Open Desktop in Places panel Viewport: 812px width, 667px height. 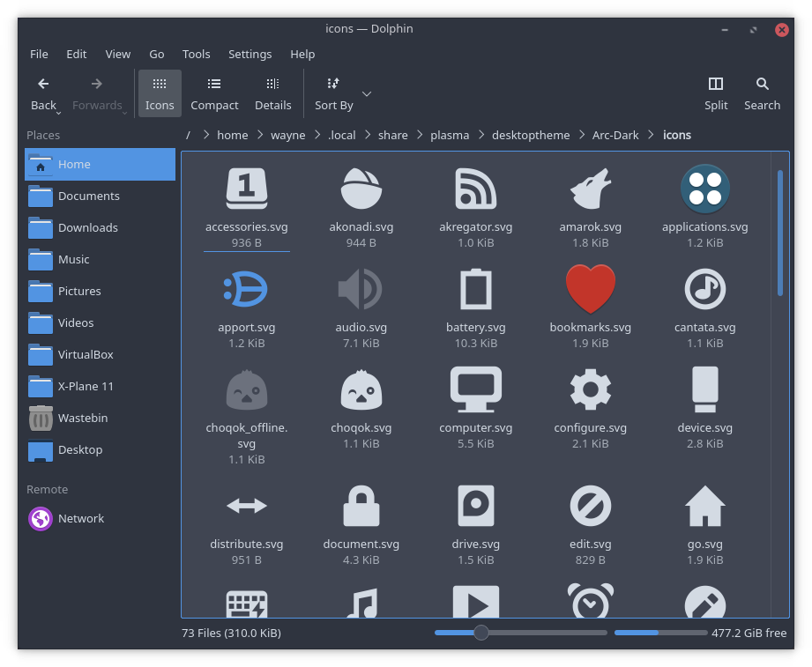click(x=100, y=449)
